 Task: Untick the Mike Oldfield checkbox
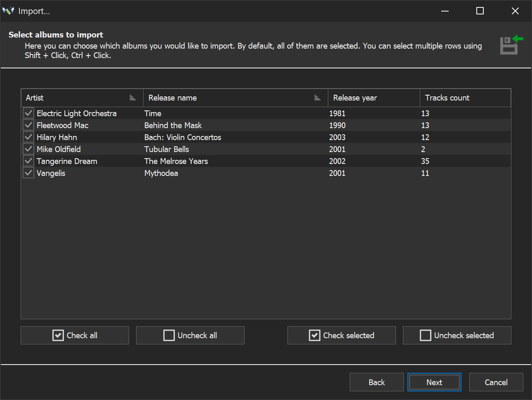click(28, 149)
